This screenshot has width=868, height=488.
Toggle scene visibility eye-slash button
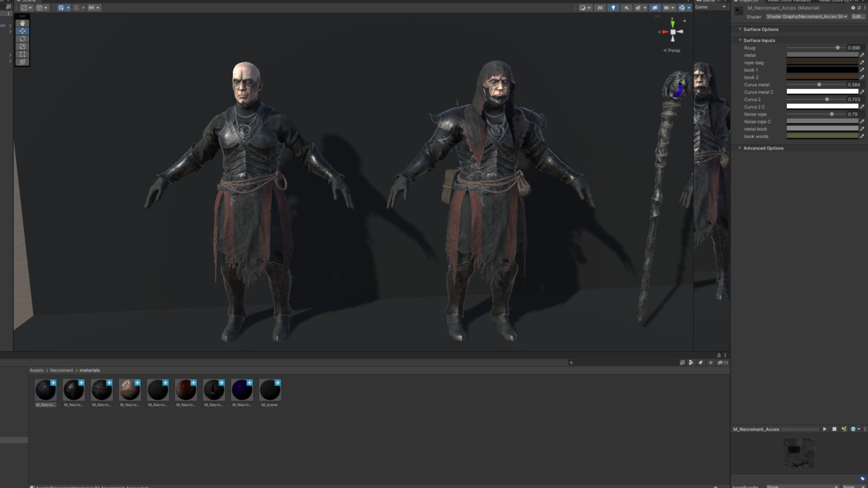pos(655,8)
